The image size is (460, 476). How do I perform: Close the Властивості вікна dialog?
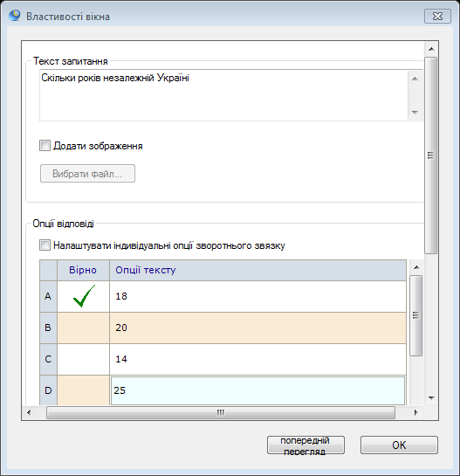click(x=437, y=16)
